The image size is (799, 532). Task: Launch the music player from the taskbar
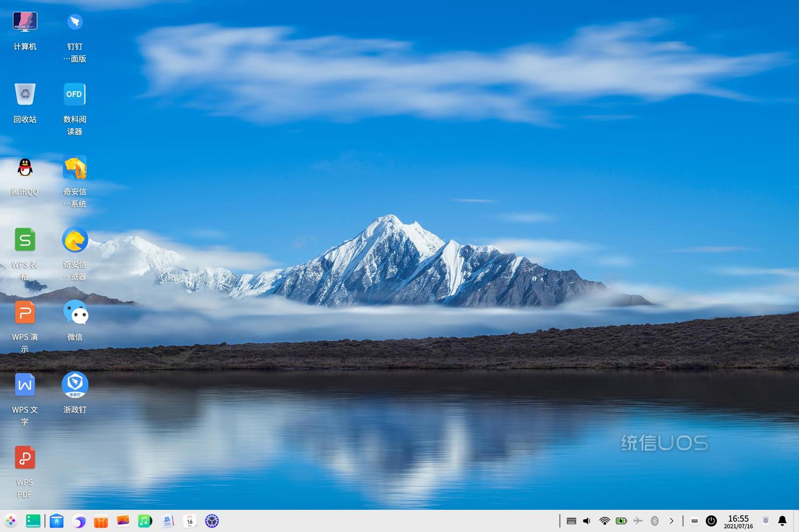(145, 521)
